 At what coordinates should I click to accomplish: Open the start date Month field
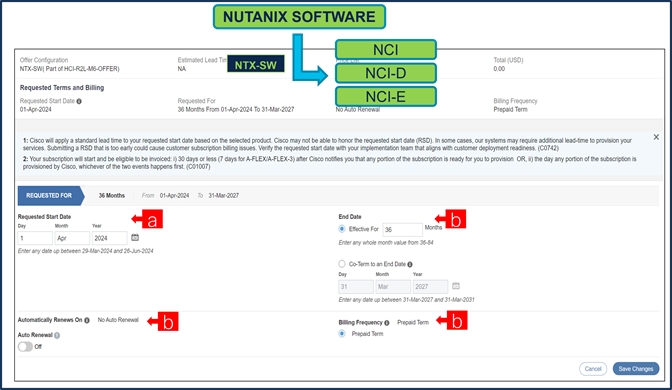point(72,238)
